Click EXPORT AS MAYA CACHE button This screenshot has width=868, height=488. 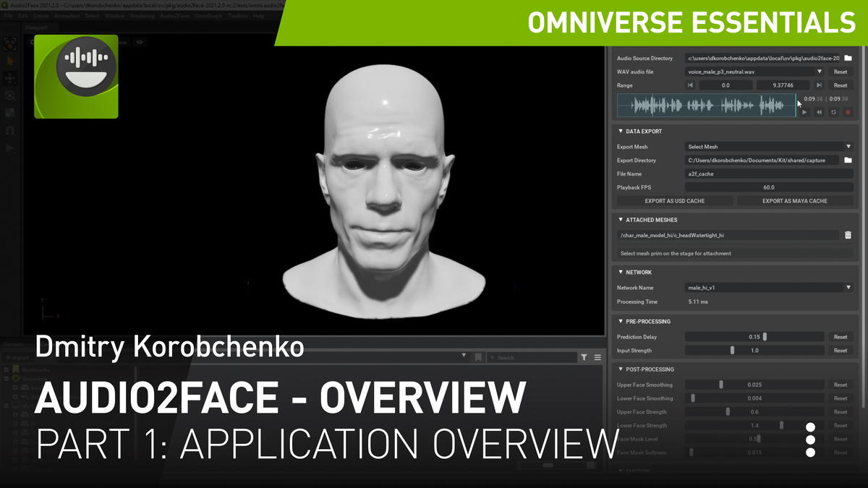(x=794, y=201)
